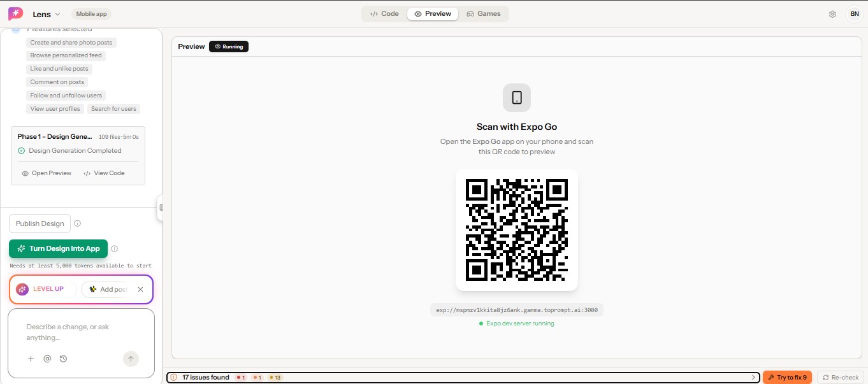
Task: Click the red 1 error count badge
Action: 241,378
